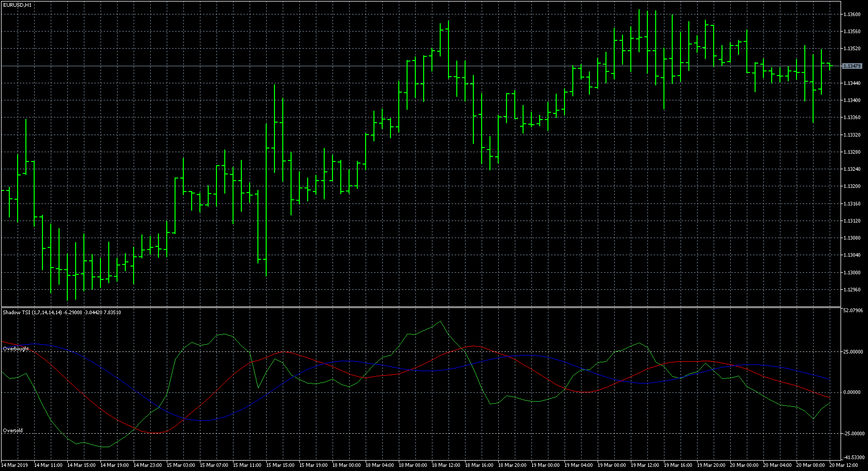This screenshot has width=868, height=471.
Task: Click the EURUSD,H1 chart title label
Action: coord(17,5)
